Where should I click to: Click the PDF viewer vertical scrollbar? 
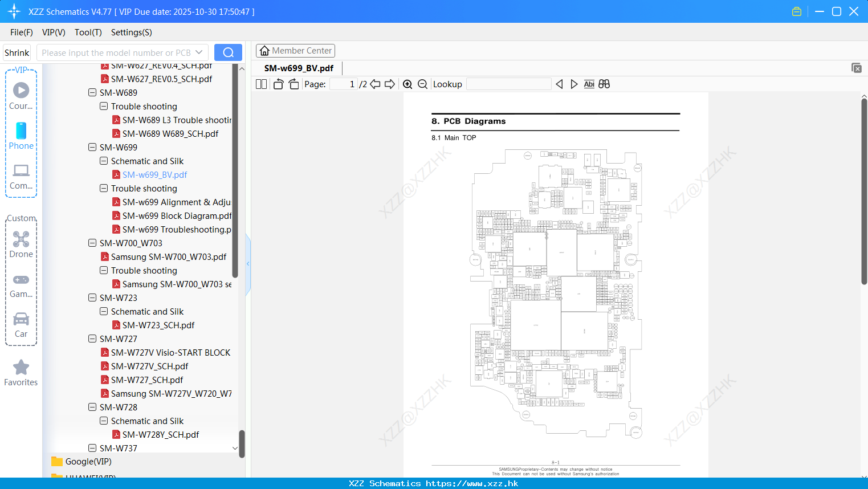coord(864,191)
